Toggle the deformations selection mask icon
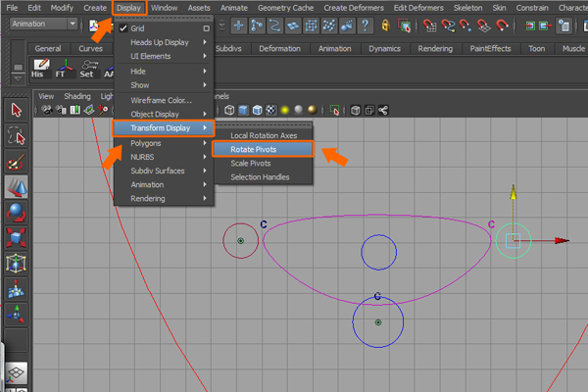The height and width of the screenshot is (392, 588). click(311, 25)
